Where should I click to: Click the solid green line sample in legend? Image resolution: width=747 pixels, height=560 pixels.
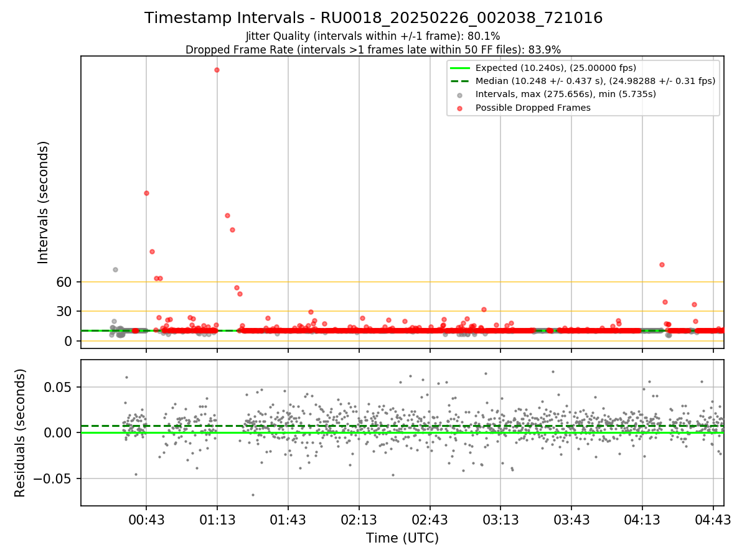click(x=459, y=68)
